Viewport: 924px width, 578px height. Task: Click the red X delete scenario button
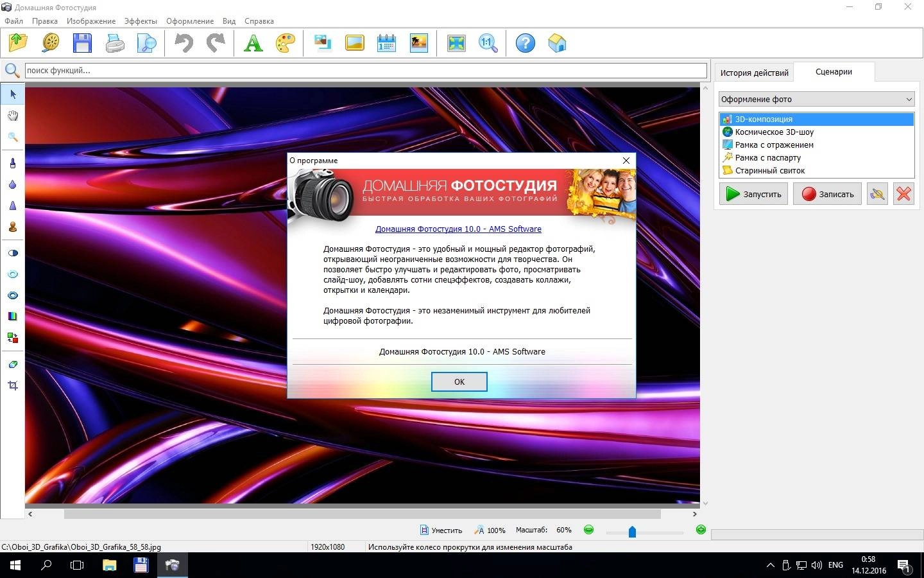click(903, 194)
